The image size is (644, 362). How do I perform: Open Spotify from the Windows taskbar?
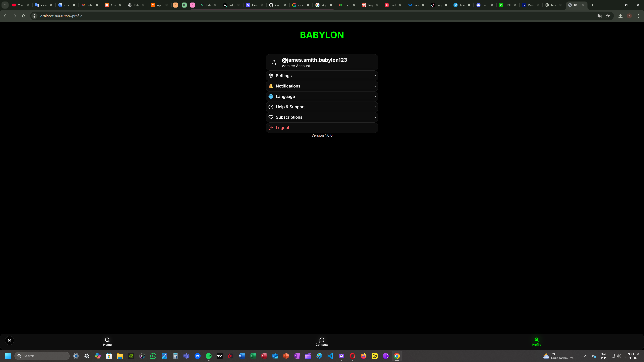tap(208, 356)
